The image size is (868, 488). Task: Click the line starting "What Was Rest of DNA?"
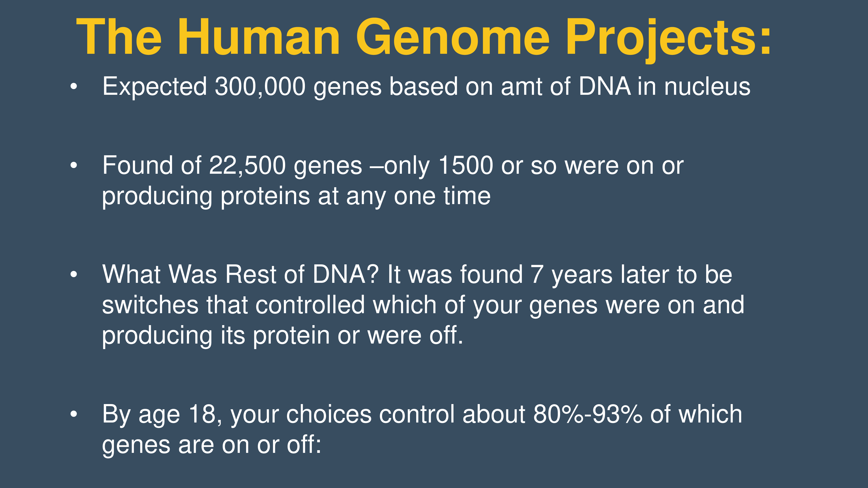pyautogui.click(x=417, y=275)
